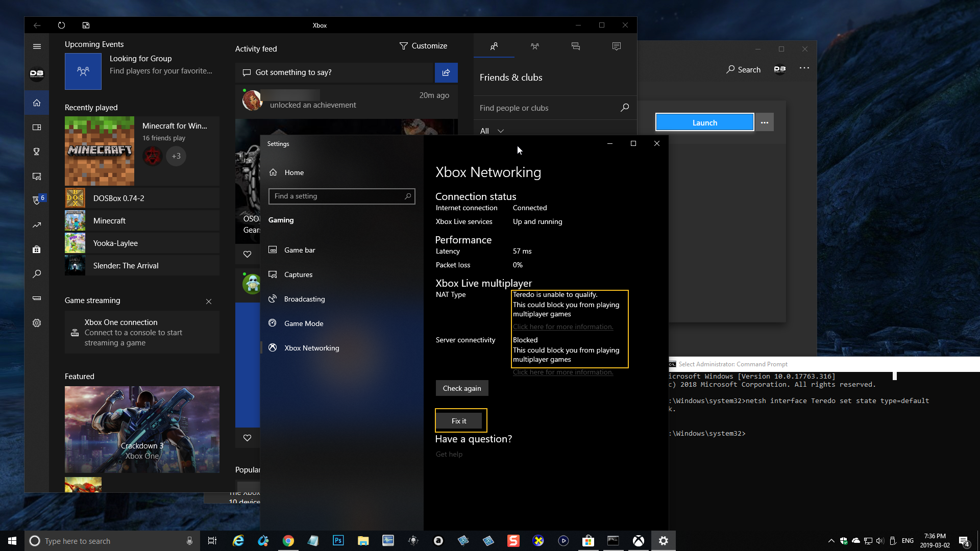
Task: Select Game Mode in Settings sidebar
Action: (x=304, y=323)
